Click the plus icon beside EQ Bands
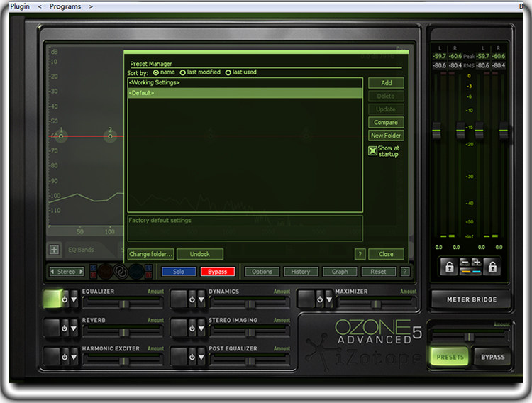 54,250
